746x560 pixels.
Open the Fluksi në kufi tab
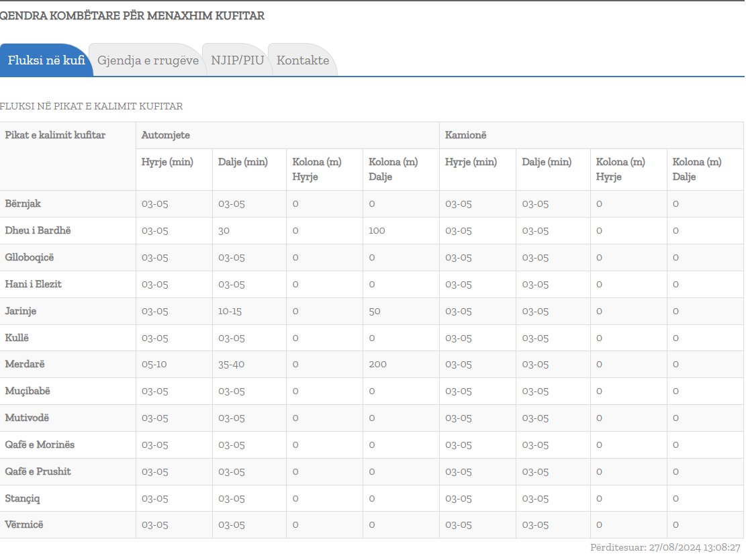click(46, 60)
